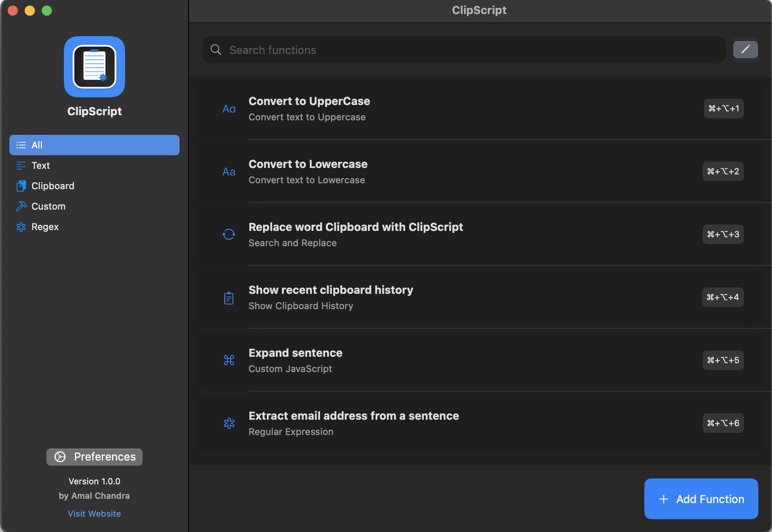Click the Custom JavaScript subtitle
Image resolution: width=772 pixels, height=532 pixels.
290,369
